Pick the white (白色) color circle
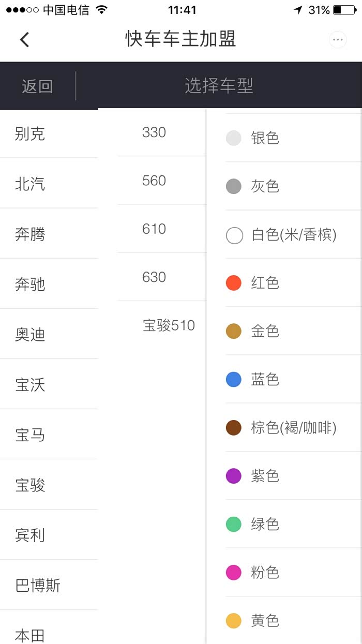362x644 pixels. 234,235
